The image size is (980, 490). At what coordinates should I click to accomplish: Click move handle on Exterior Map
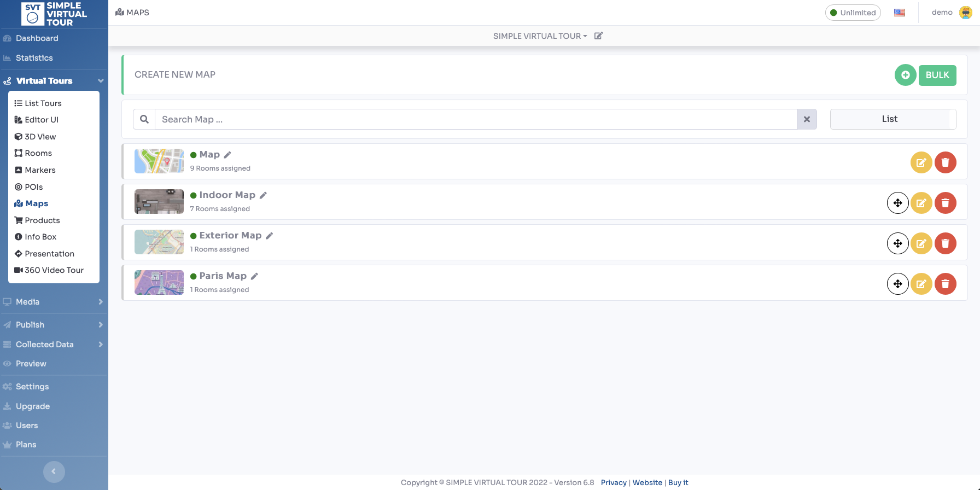pyautogui.click(x=897, y=243)
